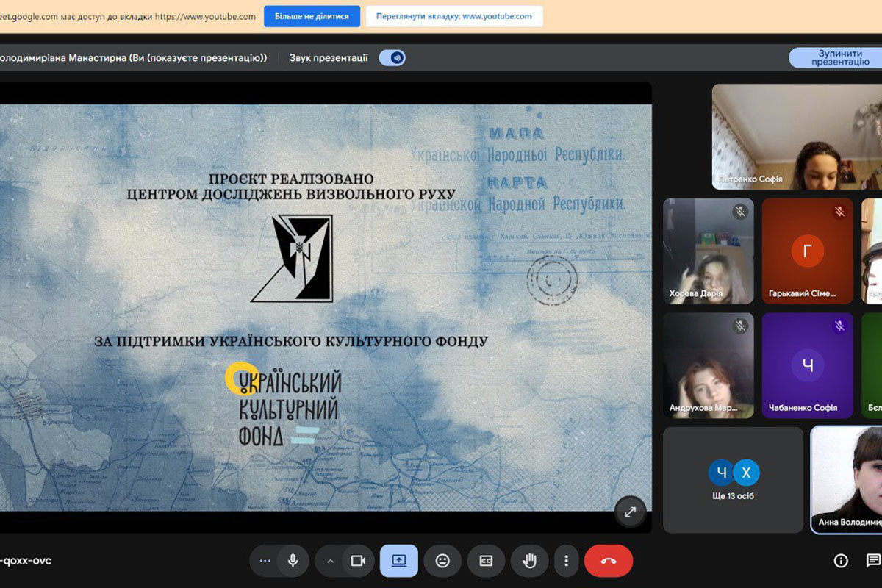Screen dimensions: 882x588
Task: Click Більше не ділитися button
Action: pyautogui.click(x=312, y=16)
